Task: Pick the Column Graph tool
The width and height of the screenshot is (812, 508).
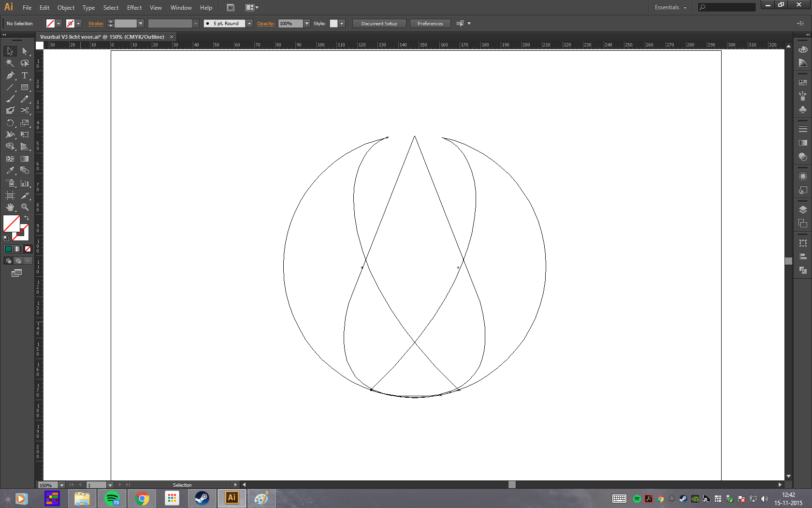Action: [25, 183]
